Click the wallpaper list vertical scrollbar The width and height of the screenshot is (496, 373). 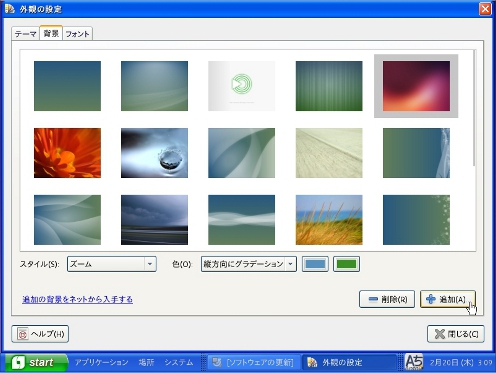coord(474,107)
